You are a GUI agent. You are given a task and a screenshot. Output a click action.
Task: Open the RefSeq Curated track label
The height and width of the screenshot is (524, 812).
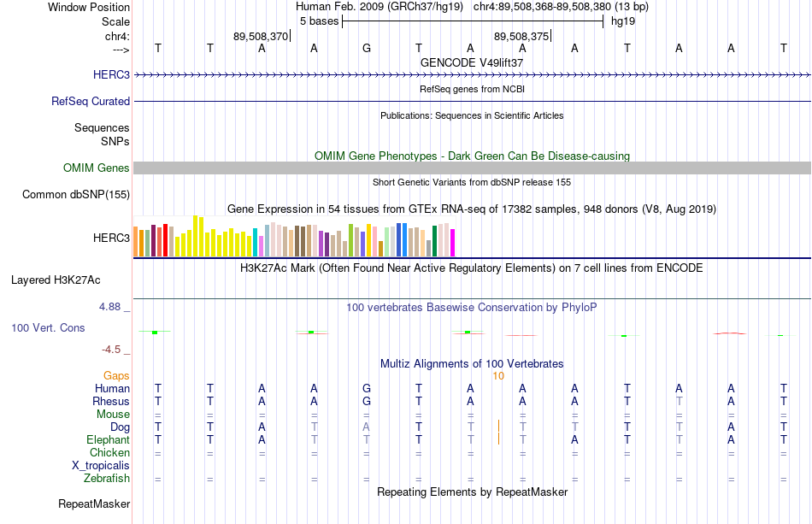coord(91,101)
